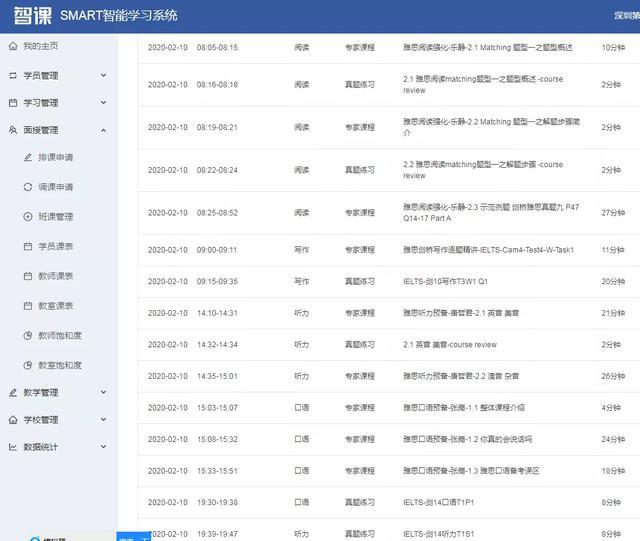Click the plus-circle icon next to 班课管理
640x541 pixels.
click(28, 217)
